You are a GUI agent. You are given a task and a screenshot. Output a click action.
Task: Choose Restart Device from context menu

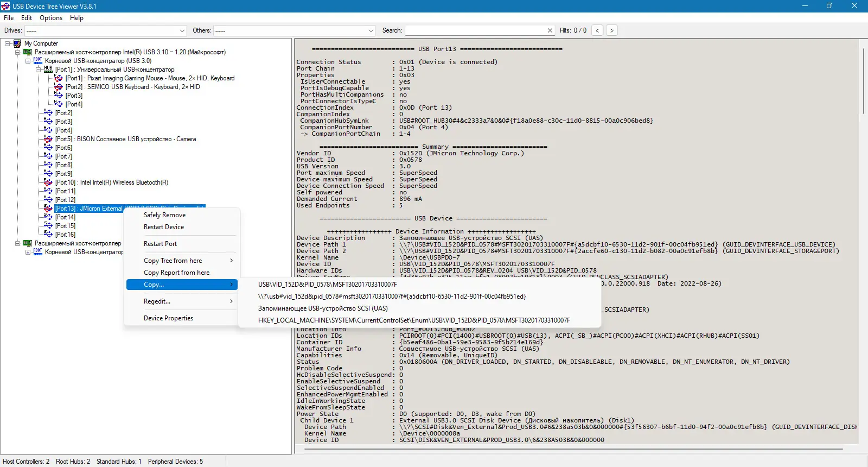pyautogui.click(x=182, y=227)
